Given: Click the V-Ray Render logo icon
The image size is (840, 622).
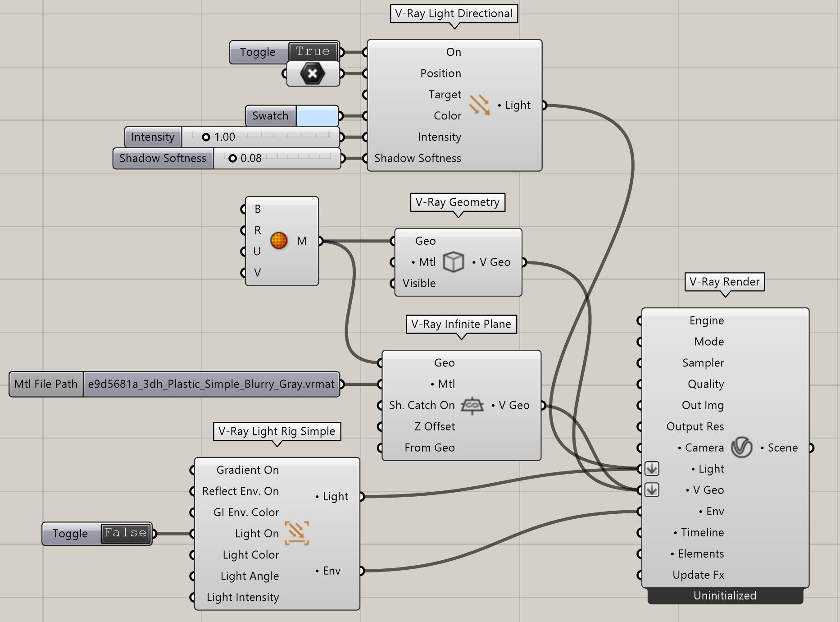Looking at the screenshot, I should coord(741,447).
